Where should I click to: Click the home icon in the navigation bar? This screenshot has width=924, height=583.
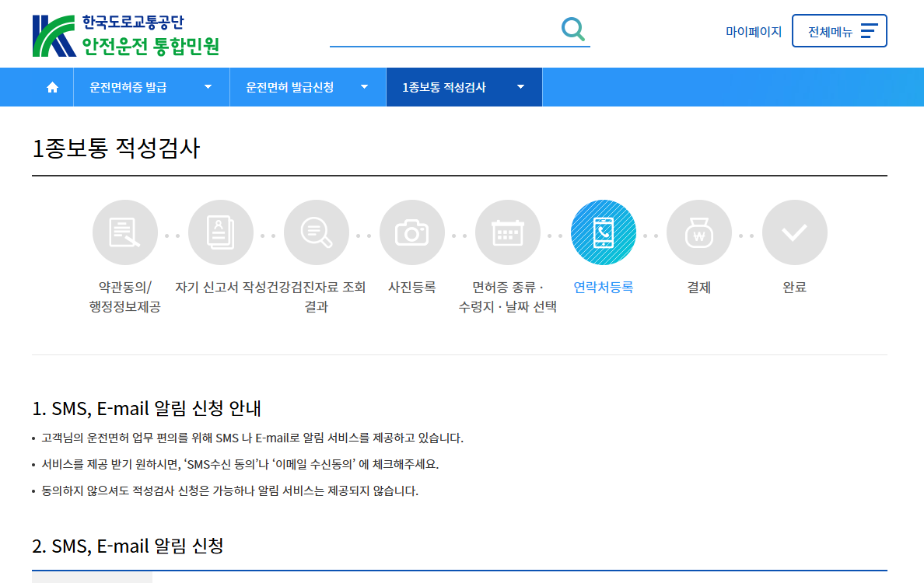(x=51, y=87)
